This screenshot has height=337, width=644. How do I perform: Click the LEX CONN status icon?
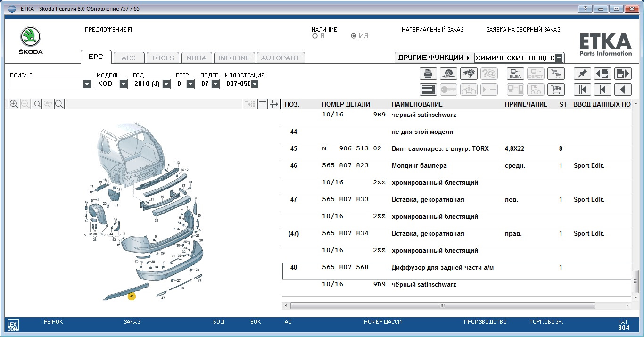tap(13, 325)
